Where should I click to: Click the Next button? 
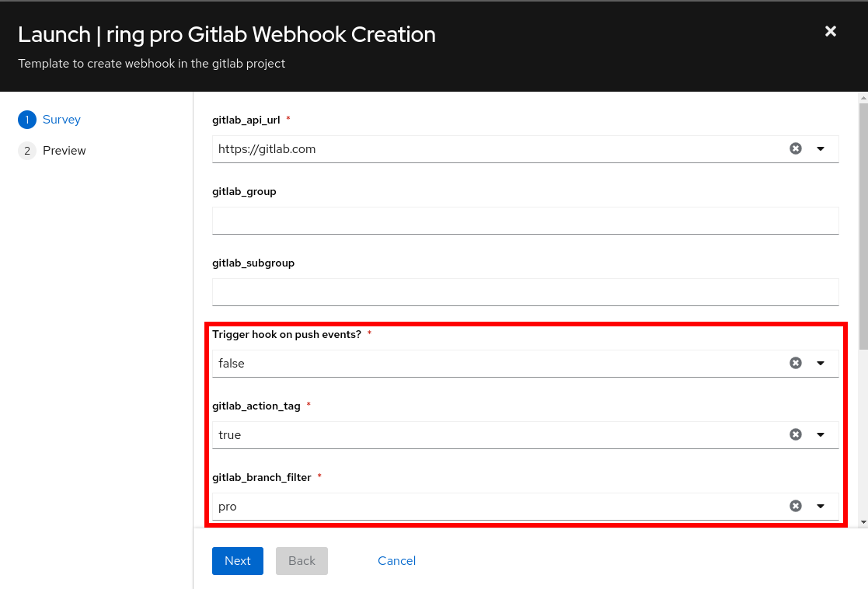pyautogui.click(x=238, y=561)
